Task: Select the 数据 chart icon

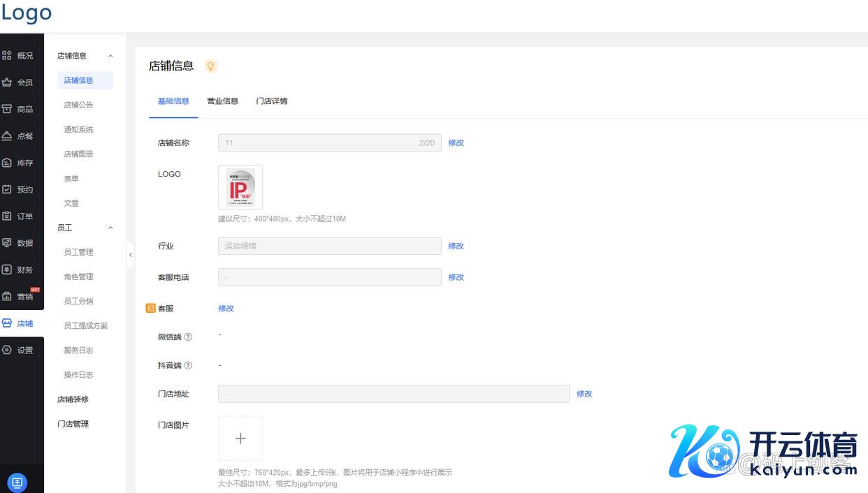Action: 7,243
